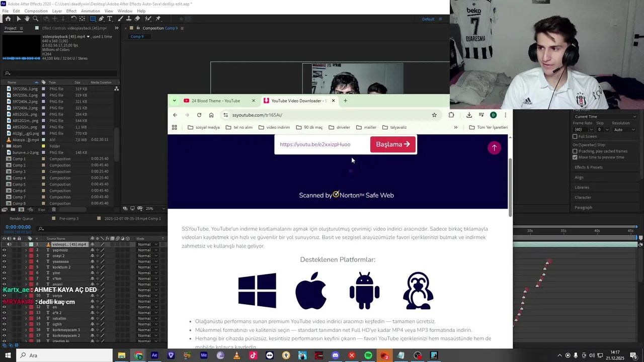Open Discord from the taskbar
644x362 pixels.
[335, 355]
